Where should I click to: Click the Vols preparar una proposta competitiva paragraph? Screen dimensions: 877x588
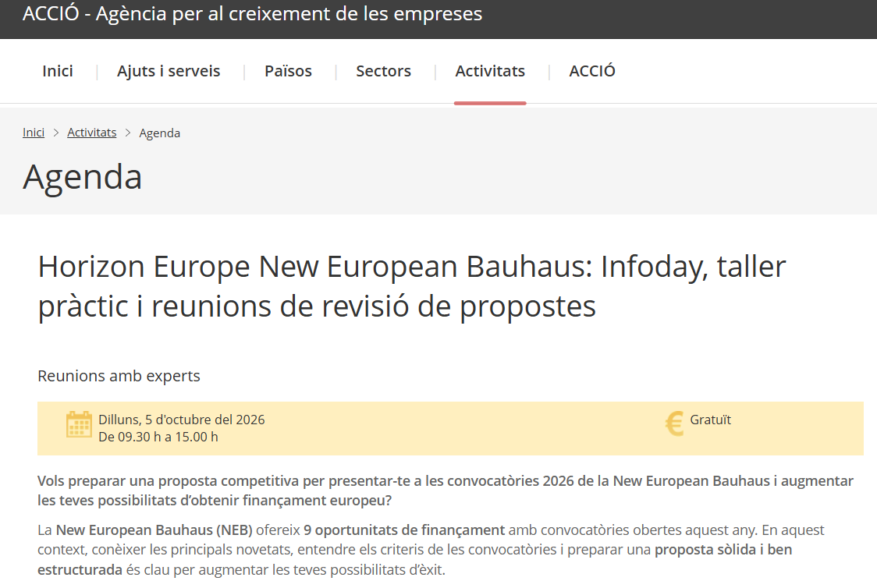pyautogui.click(x=446, y=491)
